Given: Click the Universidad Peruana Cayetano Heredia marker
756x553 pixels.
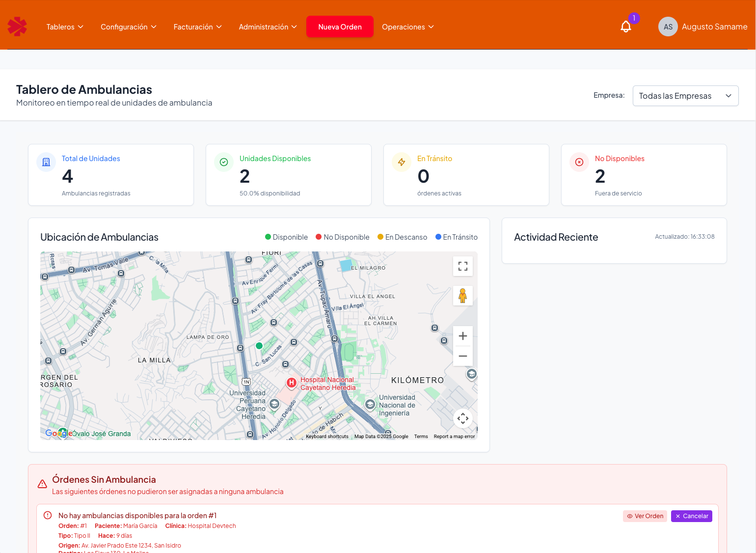Looking at the screenshot, I should coord(274,404).
